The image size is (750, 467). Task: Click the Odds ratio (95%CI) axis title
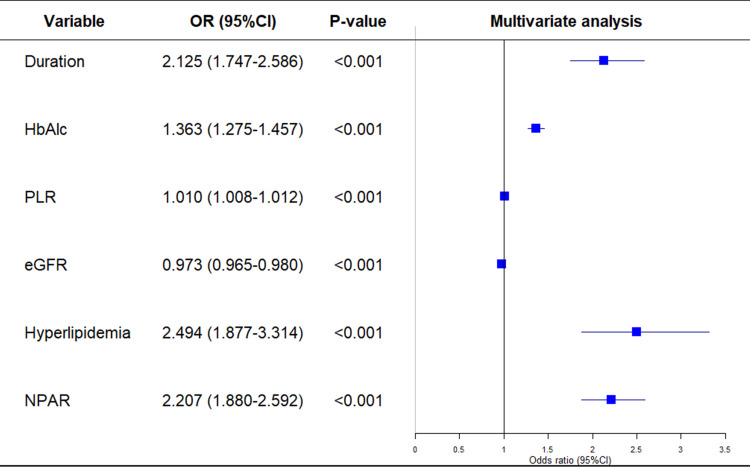click(x=572, y=459)
